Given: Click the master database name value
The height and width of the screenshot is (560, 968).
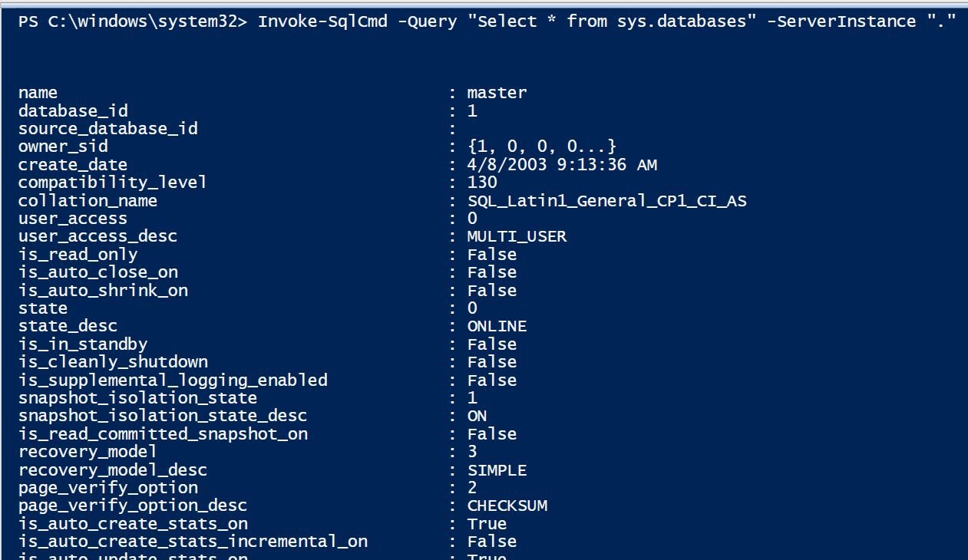Looking at the screenshot, I should [497, 93].
